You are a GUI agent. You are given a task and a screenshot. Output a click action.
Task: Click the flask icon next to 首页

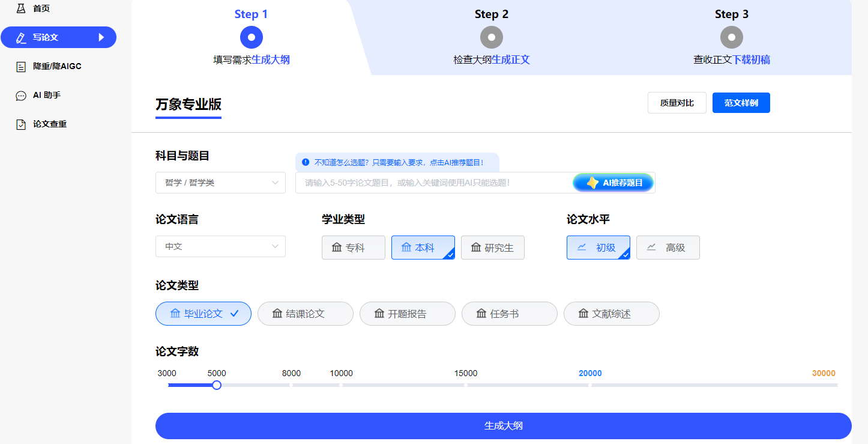coord(21,8)
